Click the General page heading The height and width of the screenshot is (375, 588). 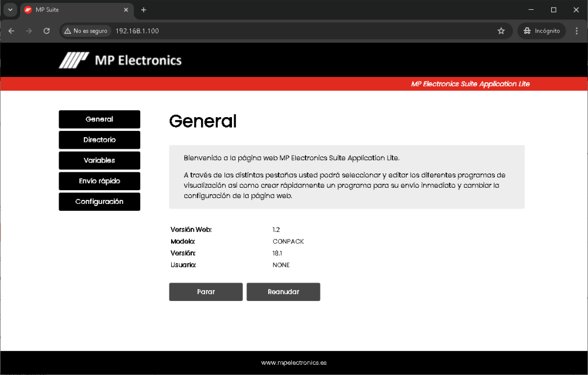point(203,121)
